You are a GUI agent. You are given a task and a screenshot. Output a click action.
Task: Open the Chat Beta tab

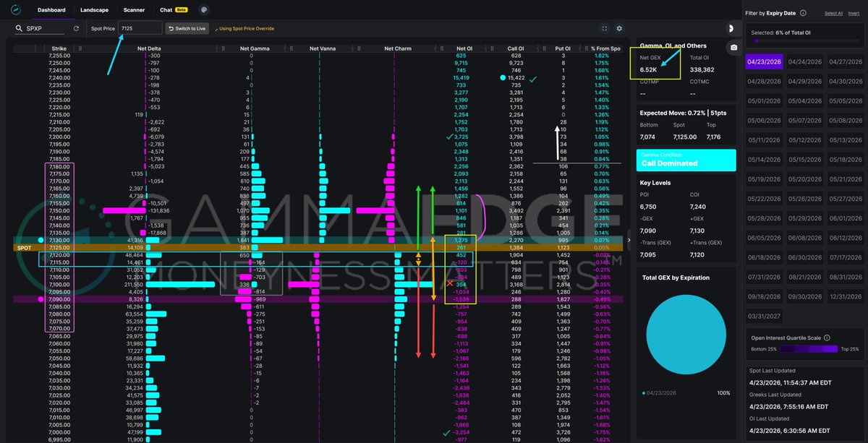tap(173, 10)
